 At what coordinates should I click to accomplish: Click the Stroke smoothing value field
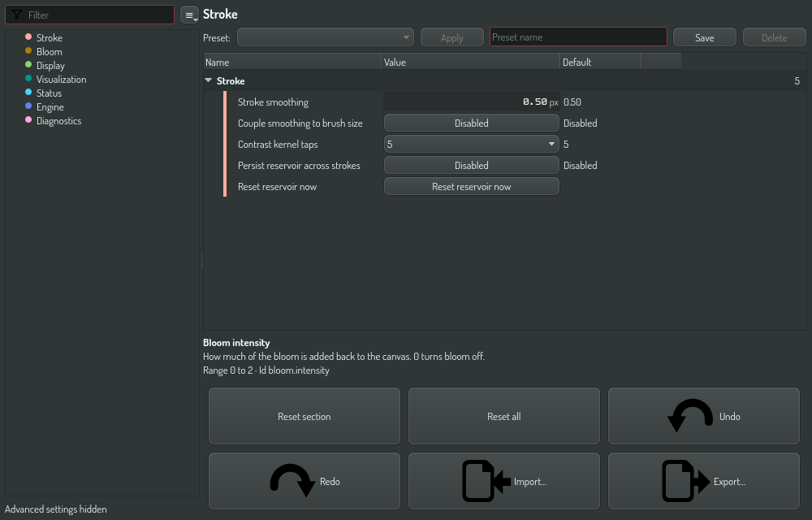471,102
